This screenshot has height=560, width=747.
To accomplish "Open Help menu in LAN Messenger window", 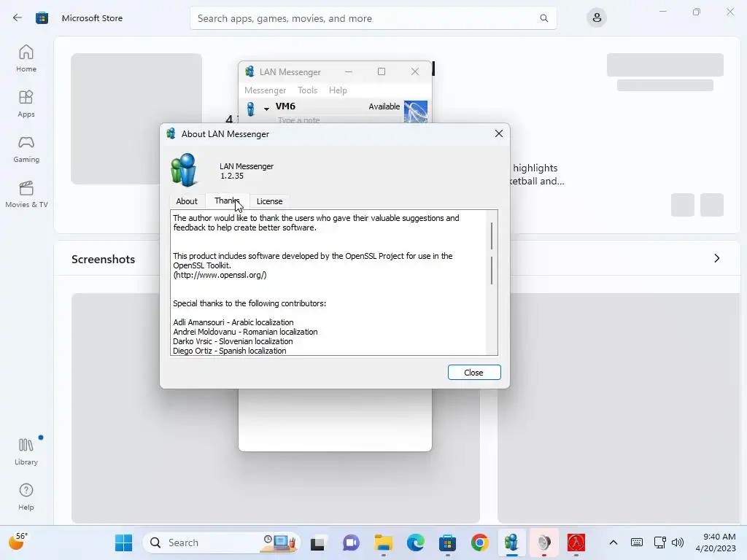I will pos(338,90).
